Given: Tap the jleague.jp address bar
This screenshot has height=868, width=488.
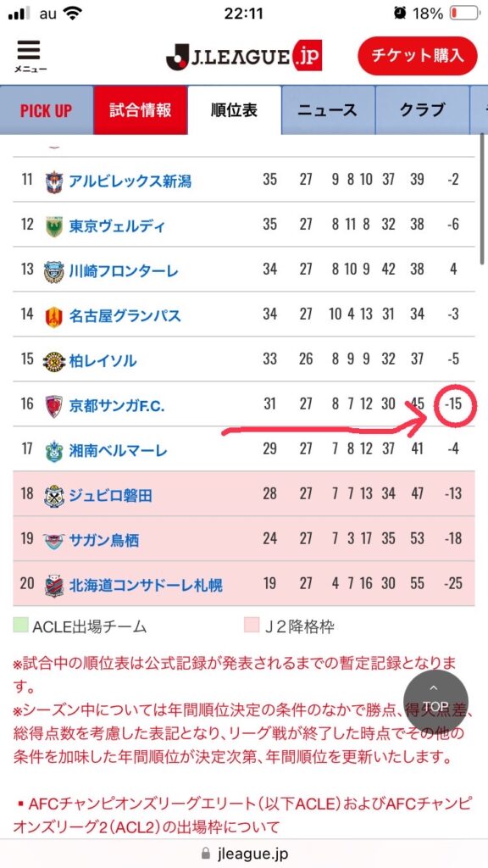Looking at the screenshot, I should 244,853.
